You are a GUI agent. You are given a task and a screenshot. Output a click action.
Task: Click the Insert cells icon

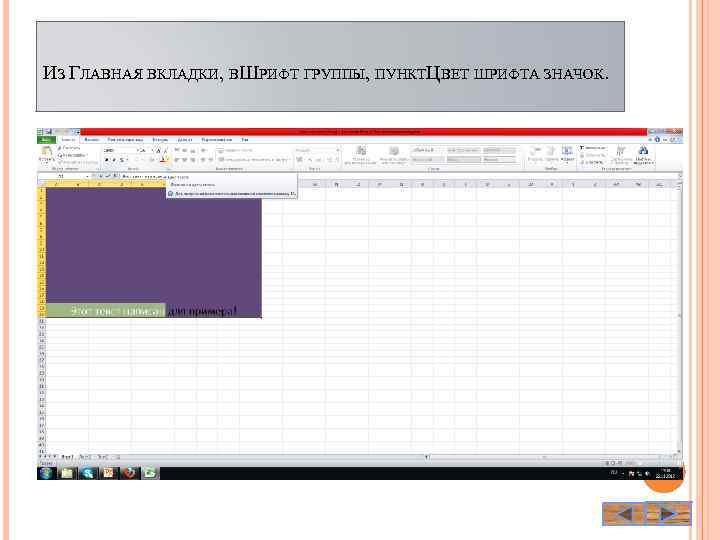535,153
